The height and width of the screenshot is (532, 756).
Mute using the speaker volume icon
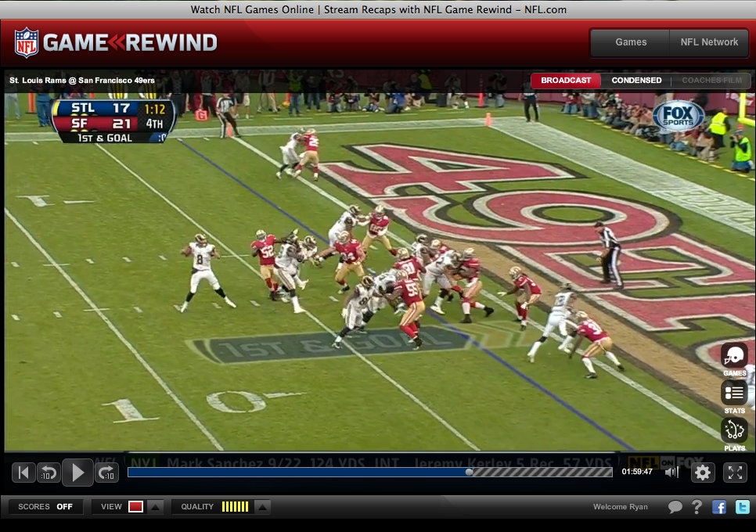(671, 473)
